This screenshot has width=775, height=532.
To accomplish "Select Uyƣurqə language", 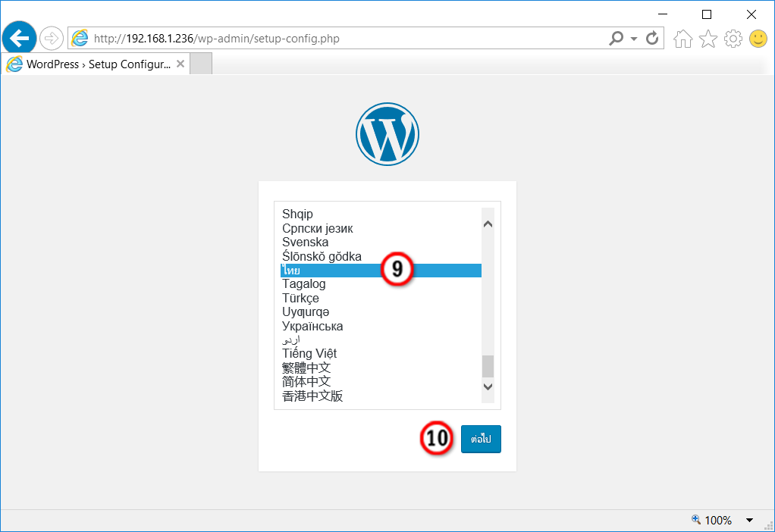I will [x=381, y=312].
